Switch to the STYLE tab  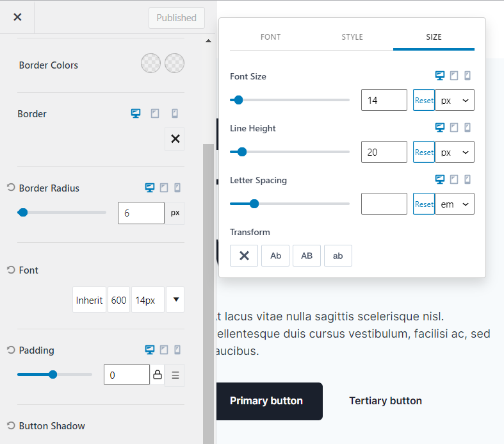(352, 37)
